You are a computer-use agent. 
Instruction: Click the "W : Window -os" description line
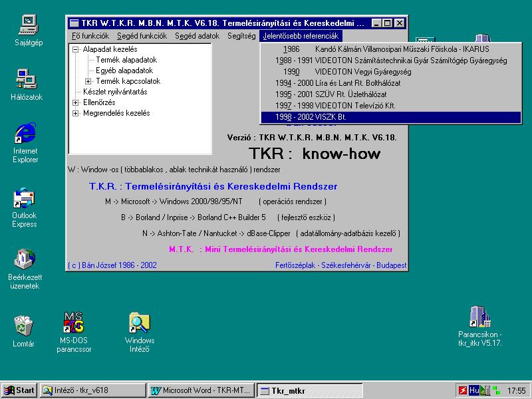pos(174,170)
